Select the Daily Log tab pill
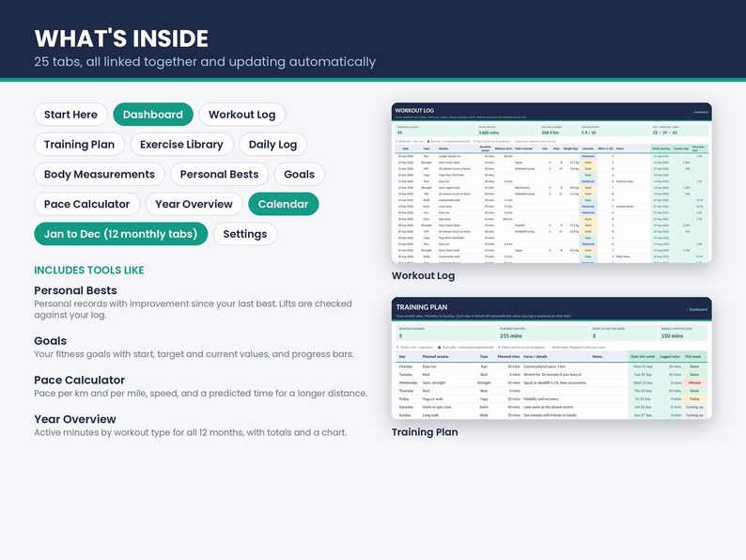746x560 pixels. tap(272, 144)
